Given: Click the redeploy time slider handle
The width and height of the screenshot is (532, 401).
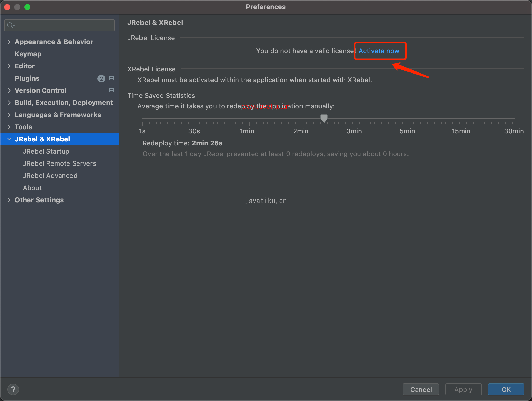Looking at the screenshot, I should point(324,118).
